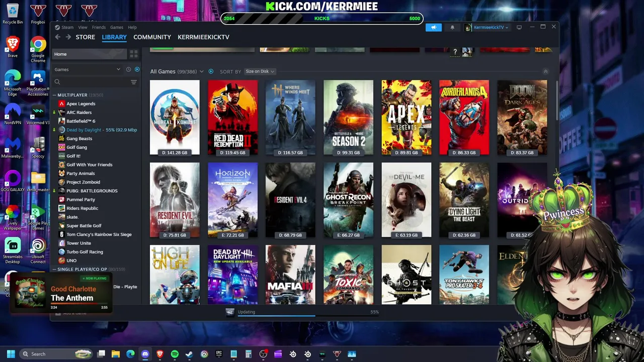
Task: Click the library vertical scrollbar
Action: [x=556, y=101]
